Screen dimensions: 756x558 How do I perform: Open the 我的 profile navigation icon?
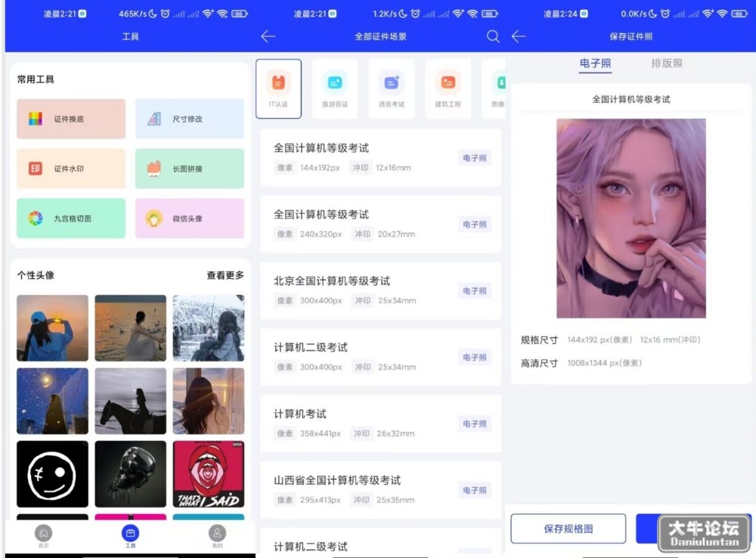pos(217,536)
